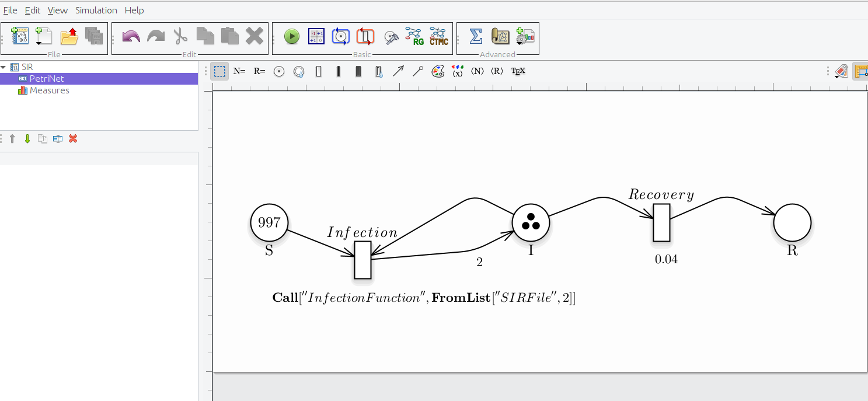This screenshot has height=401, width=868.
Task: Open the tags dropdown in canvas toolbar
Action: [841, 71]
